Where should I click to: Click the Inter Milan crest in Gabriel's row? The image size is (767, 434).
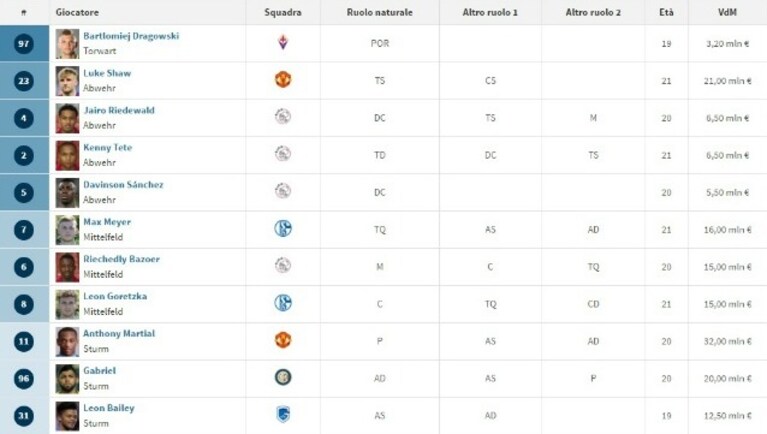point(283,377)
